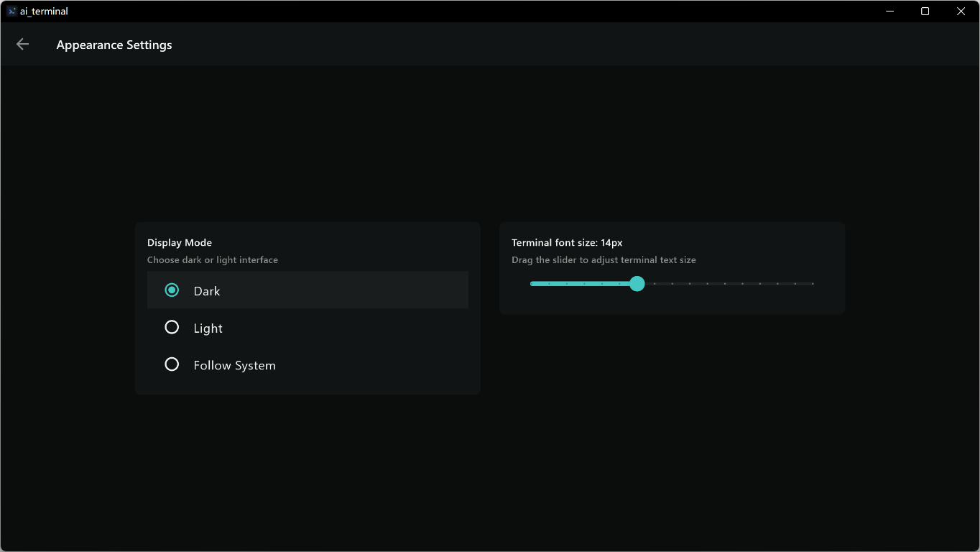Screen dimensions: 980x552
Task: Go back using the arrow icon
Action: pyautogui.click(x=22, y=45)
